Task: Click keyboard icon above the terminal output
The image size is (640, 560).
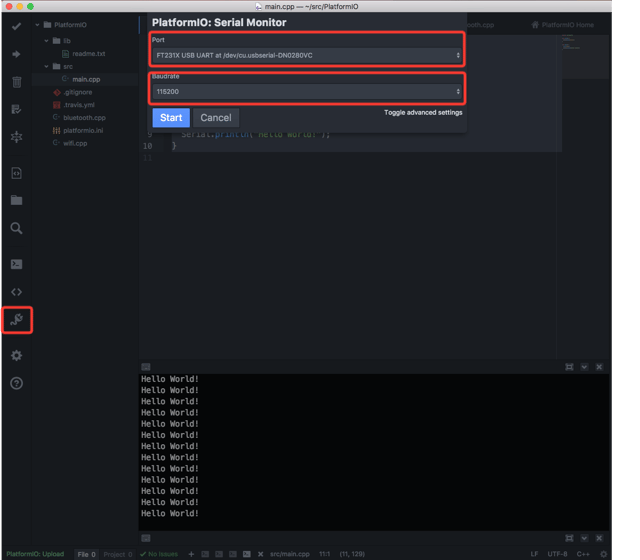Action: tap(146, 367)
